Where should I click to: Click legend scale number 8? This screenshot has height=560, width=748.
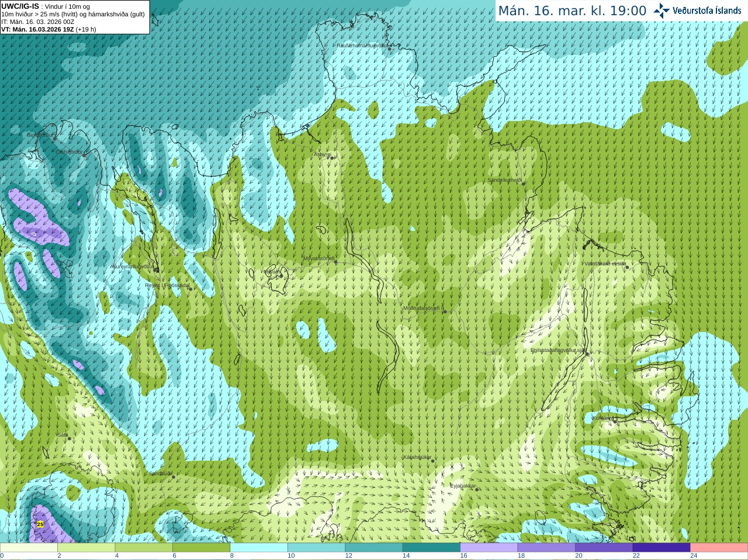pyautogui.click(x=232, y=556)
